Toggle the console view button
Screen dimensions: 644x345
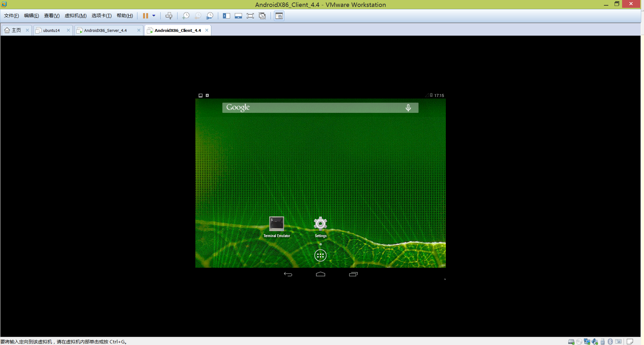279,16
